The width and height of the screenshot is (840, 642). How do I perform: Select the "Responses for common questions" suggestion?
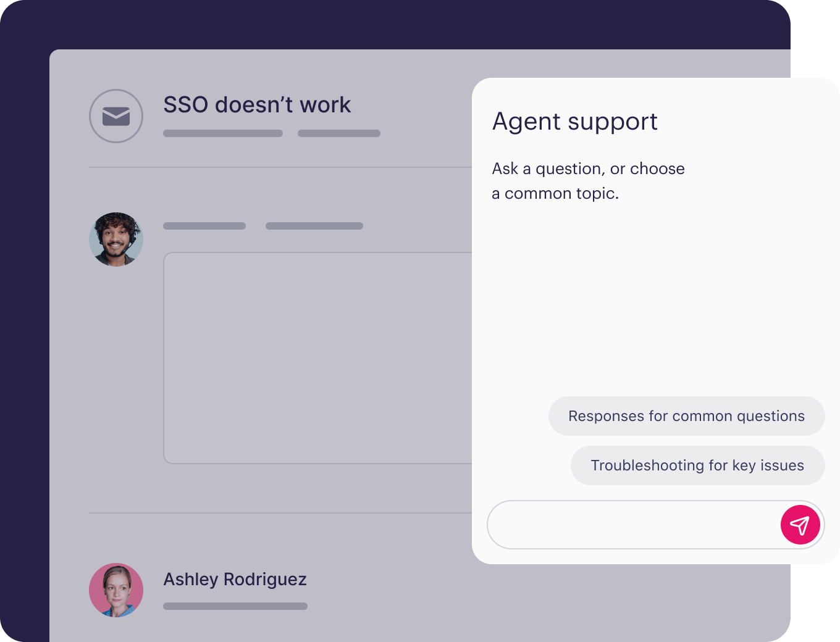pyautogui.click(x=686, y=416)
